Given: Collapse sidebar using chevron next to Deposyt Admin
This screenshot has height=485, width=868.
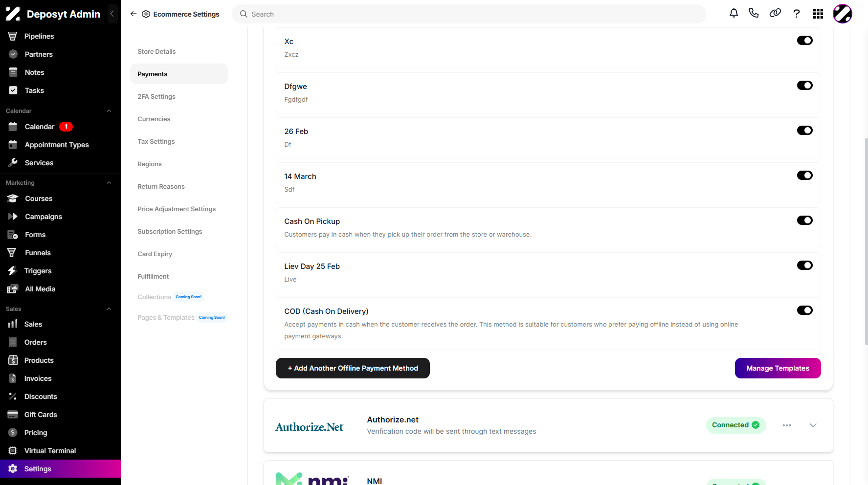Looking at the screenshot, I should 112,14.
